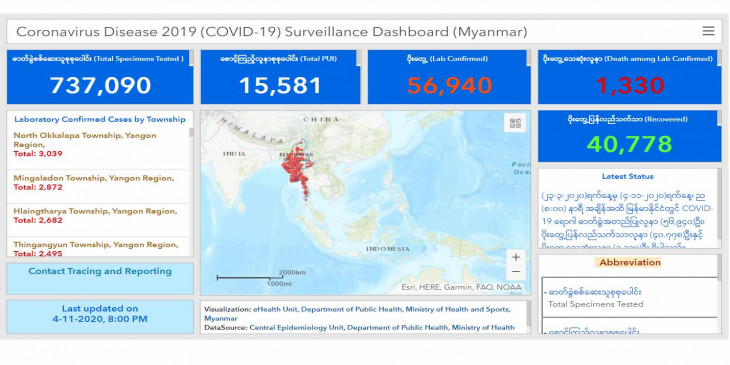Click the township list scrollbar
Viewport: 730px width, 365px height.
coord(191,133)
